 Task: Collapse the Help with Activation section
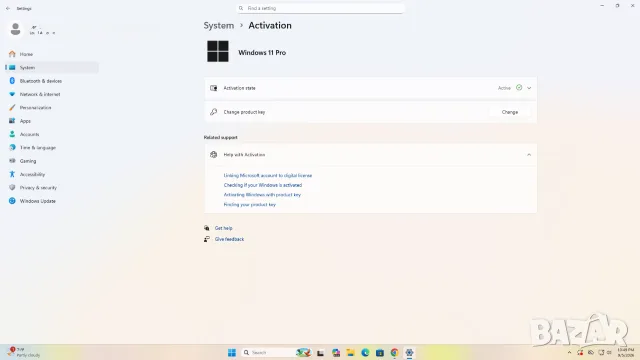pyautogui.click(x=529, y=155)
